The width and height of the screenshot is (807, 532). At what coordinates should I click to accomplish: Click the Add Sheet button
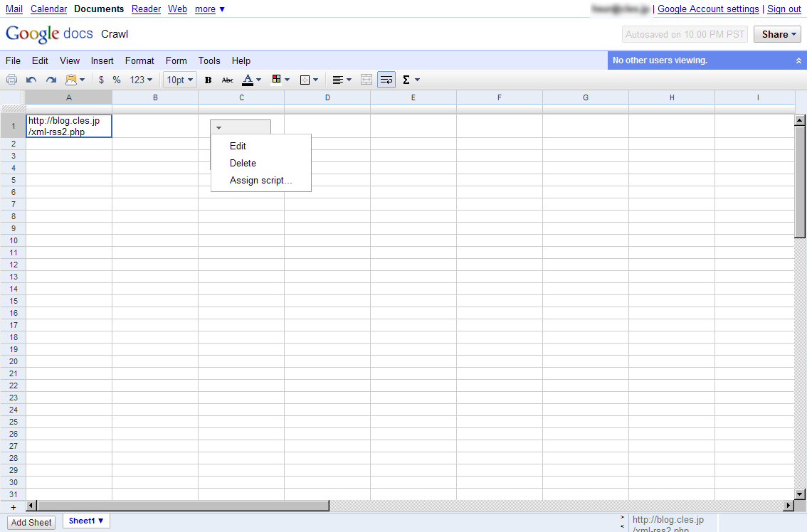(x=31, y=522)
